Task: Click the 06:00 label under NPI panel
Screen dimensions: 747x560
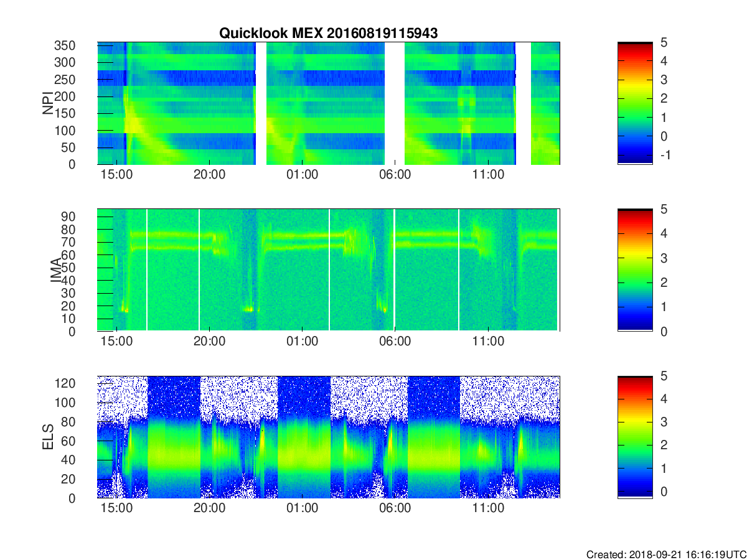Action: click(x=395, y=175)
